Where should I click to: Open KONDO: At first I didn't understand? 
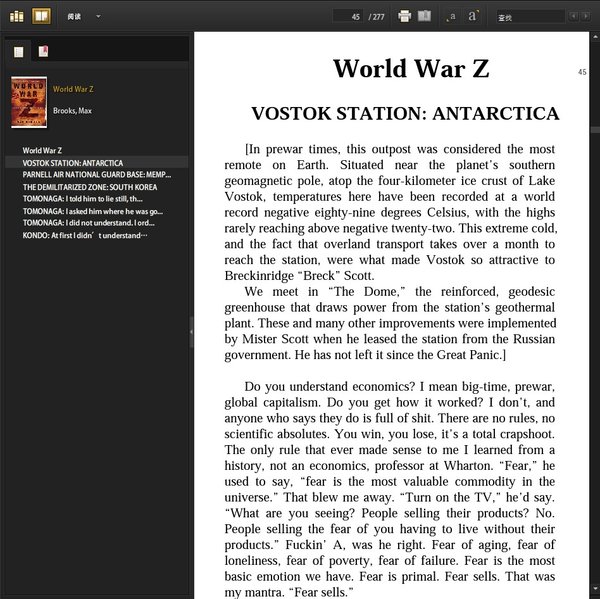(85, 235)
